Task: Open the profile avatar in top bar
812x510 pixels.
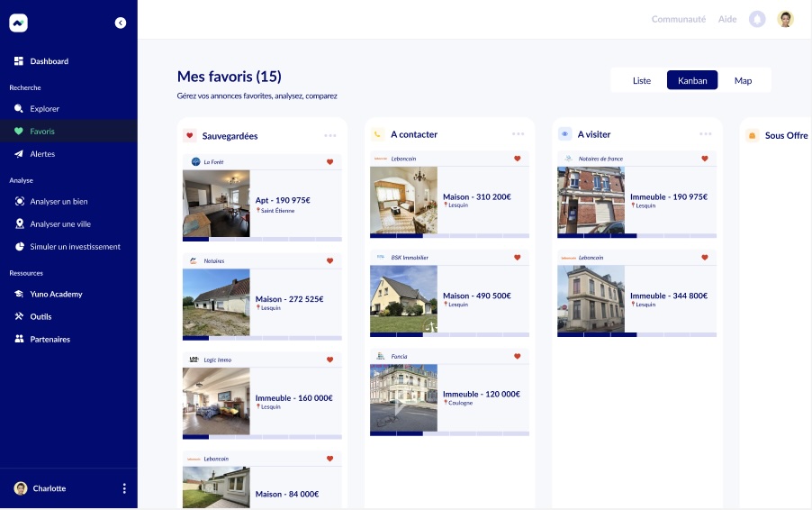Action: 786,19
